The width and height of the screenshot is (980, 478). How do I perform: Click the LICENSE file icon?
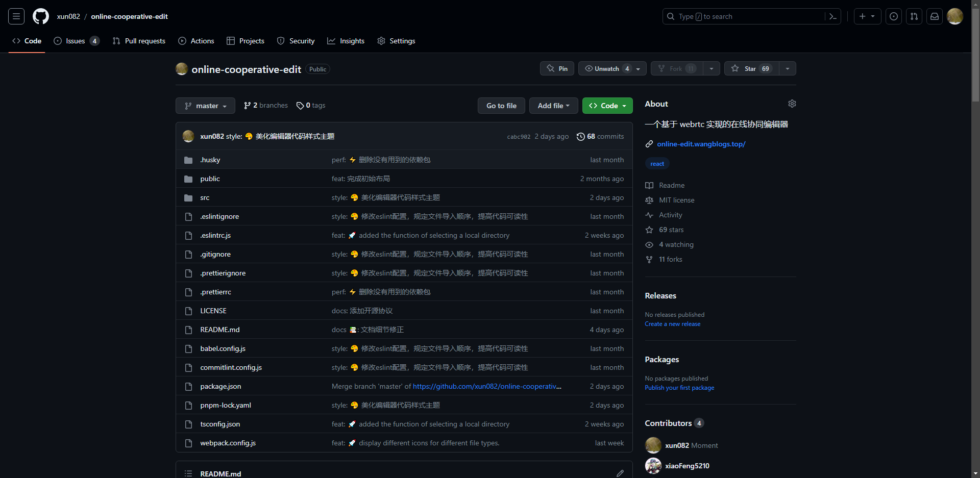188,311
